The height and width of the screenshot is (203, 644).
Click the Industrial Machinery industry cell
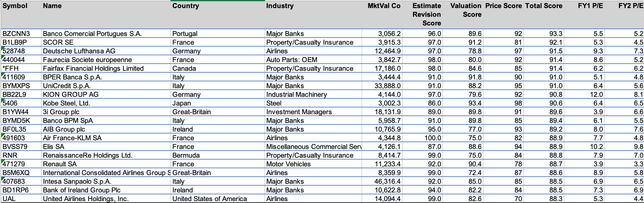[313, 94]
